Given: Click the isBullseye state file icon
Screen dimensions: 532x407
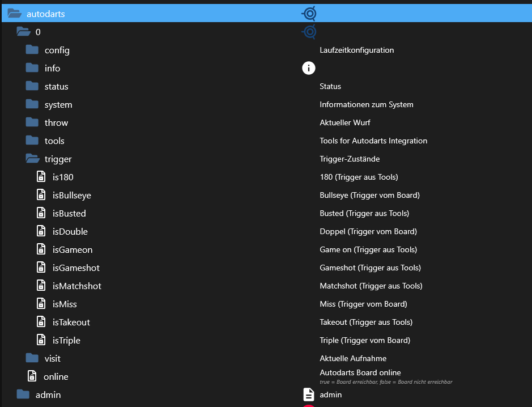Looking at the screenshot, I should tap(41, 195).
